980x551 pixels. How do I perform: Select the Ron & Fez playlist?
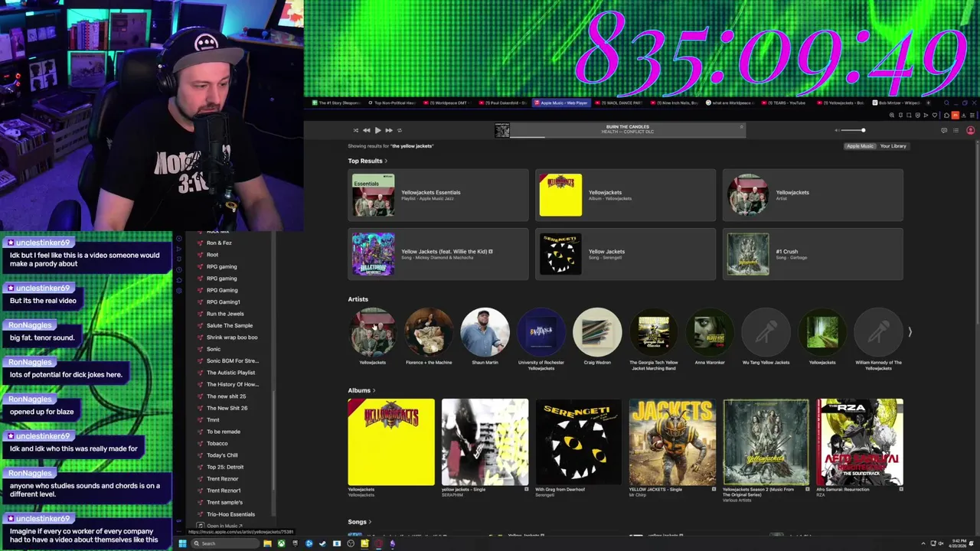(219, 243)
